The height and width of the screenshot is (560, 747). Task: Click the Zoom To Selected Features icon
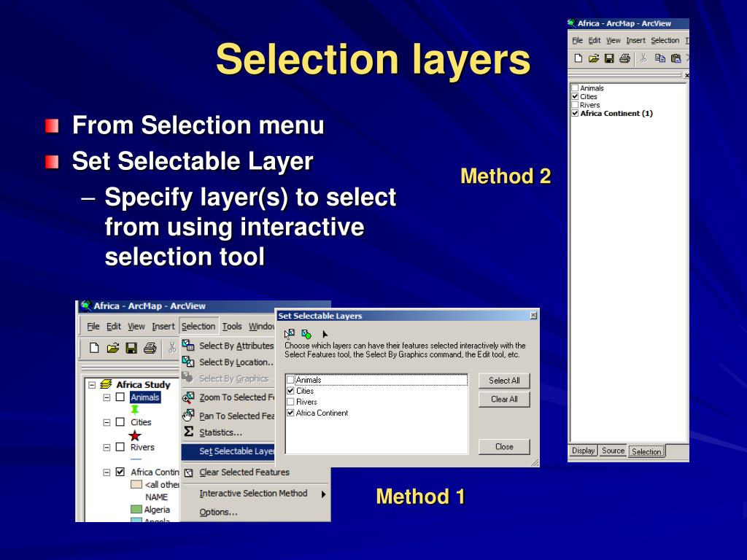pos(188,397)
